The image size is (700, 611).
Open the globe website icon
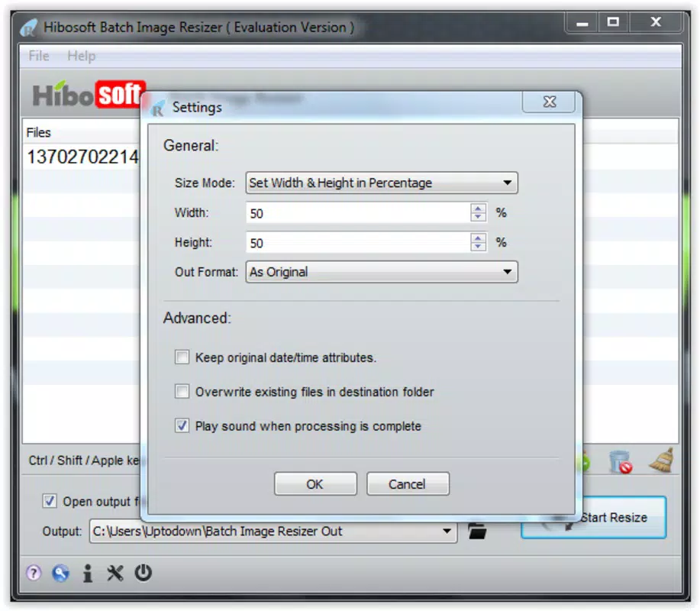(61, 573)
